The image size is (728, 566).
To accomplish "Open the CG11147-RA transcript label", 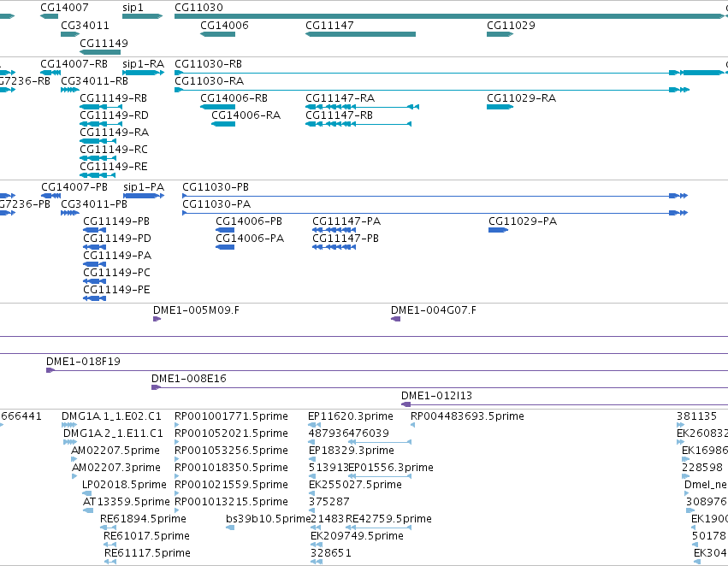I will tap(340, 97).
